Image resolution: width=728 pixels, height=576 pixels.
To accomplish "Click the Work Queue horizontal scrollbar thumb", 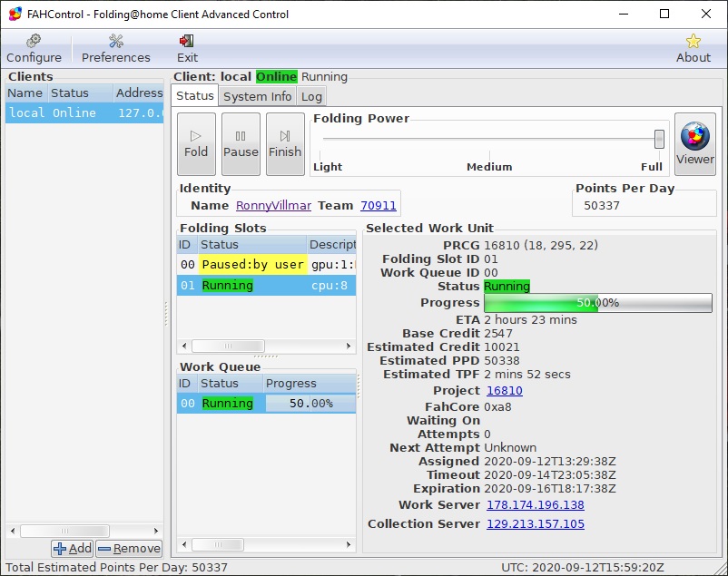I will tap(218, 544).
